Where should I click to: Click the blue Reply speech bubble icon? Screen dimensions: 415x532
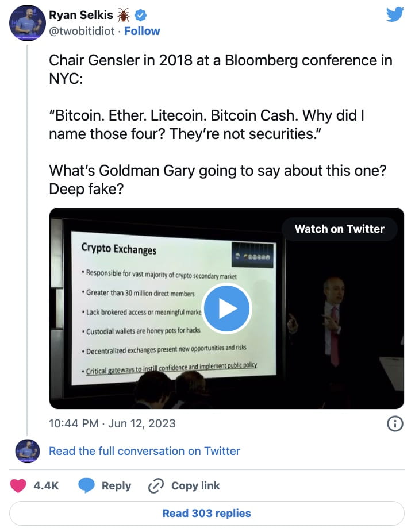click(87, 485)
